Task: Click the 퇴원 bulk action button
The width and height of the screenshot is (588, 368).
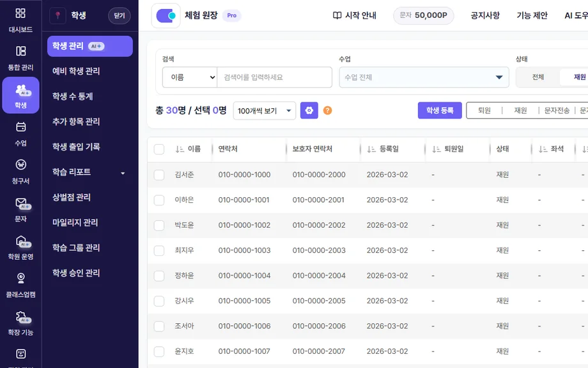Action: point(484,110)
